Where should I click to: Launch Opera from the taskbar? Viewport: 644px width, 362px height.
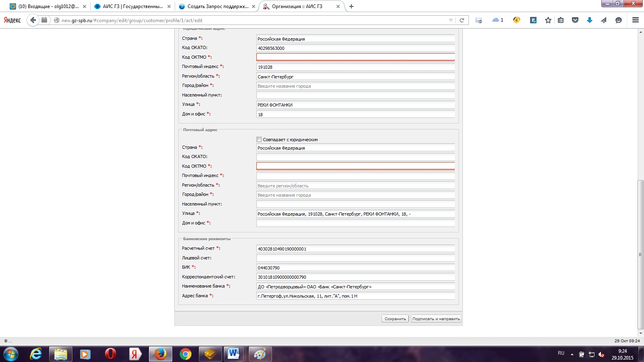[x=110, y=354]
